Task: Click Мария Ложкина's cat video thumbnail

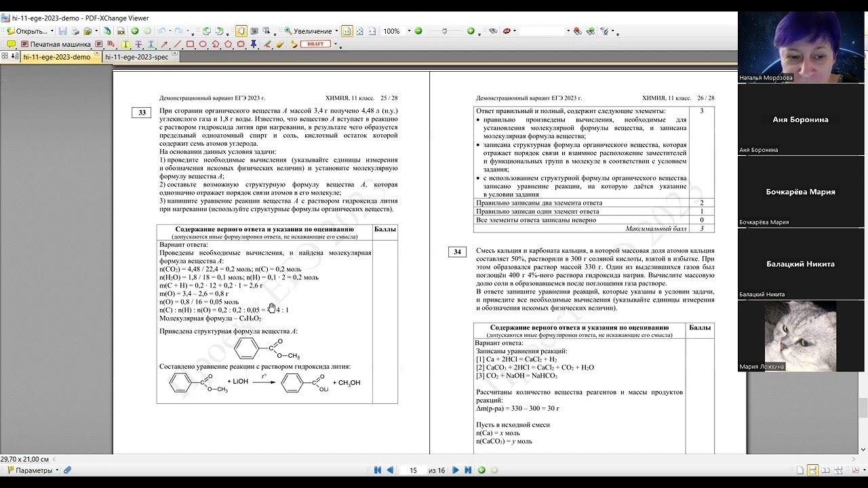Action: click(x=801, y=336)
